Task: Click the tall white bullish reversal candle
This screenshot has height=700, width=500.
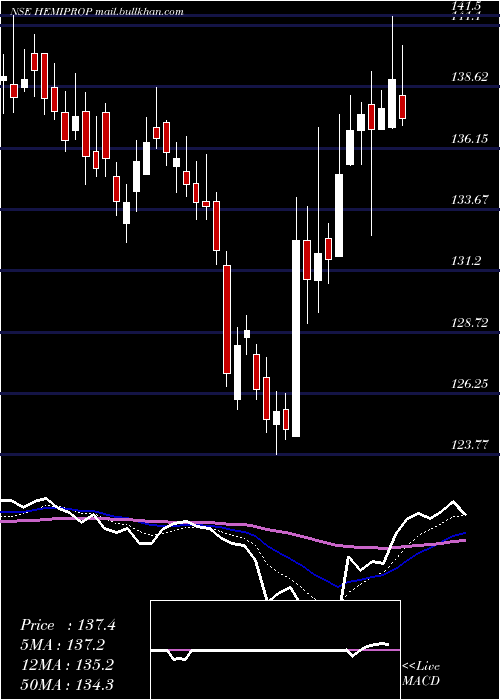Action: click(296, 338)
